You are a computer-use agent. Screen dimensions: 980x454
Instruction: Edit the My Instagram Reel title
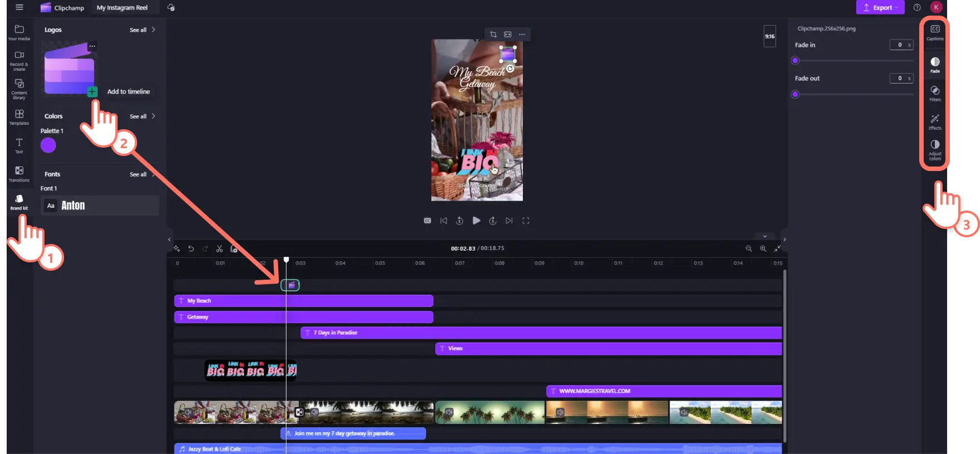[122, 8]
